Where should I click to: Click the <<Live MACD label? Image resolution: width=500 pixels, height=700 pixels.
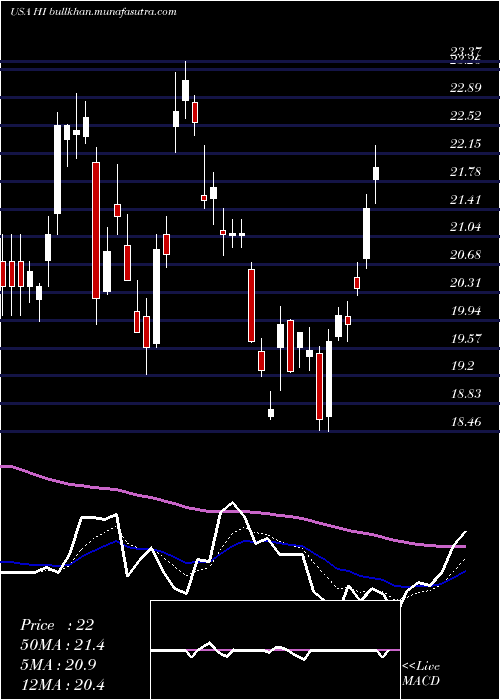click(421, 673)
